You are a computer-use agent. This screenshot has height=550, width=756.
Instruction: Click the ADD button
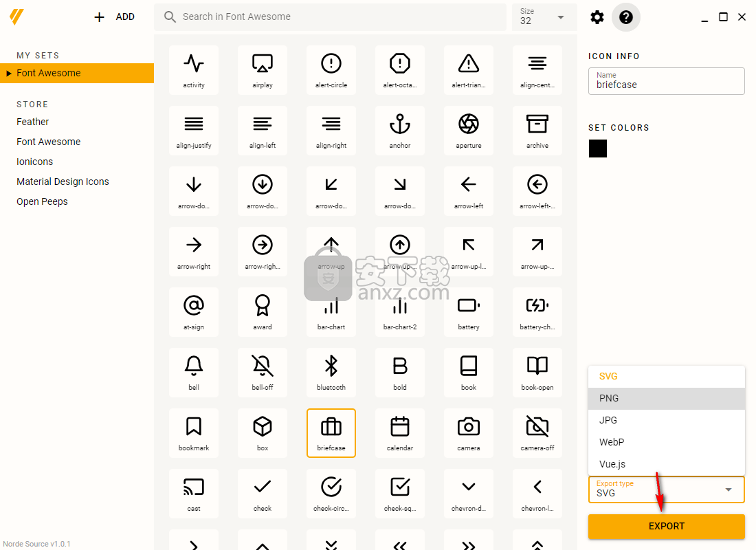click(114, 17)
